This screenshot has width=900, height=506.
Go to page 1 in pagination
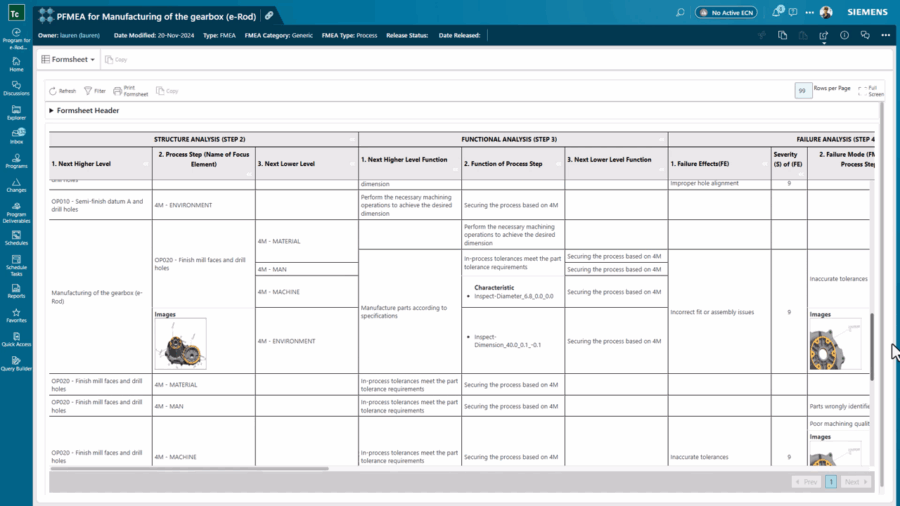(x=831, y=482)
